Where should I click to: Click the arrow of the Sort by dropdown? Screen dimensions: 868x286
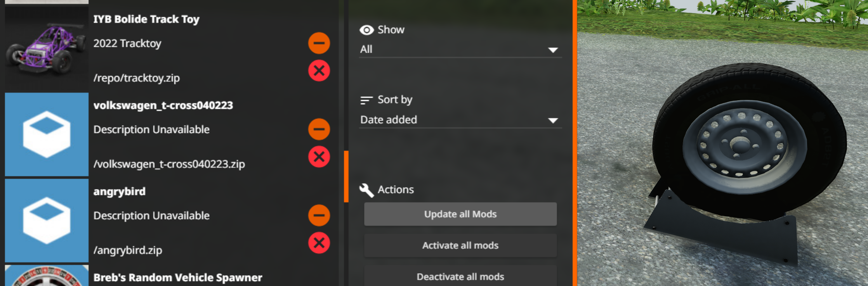[x=553, y=121]
